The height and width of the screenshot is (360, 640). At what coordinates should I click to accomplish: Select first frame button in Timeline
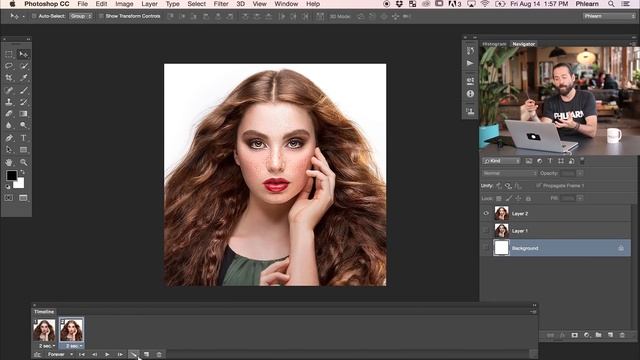pyautogui.click(x=82, y=354)
